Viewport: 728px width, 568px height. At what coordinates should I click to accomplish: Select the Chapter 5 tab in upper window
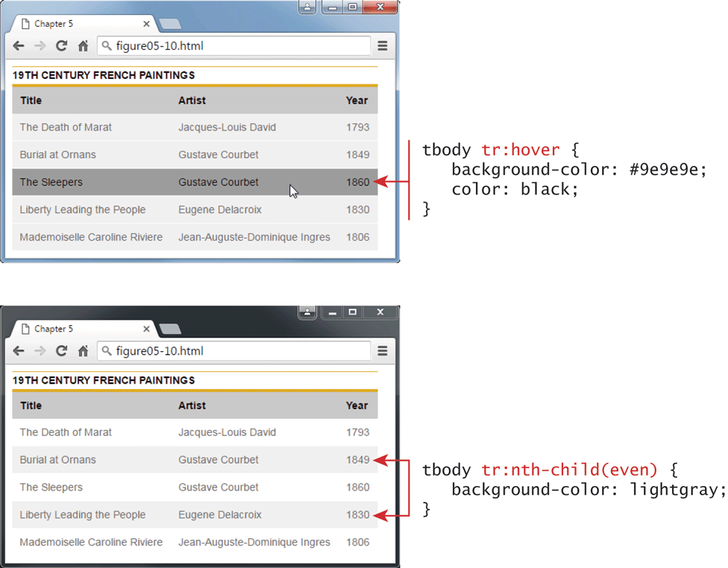coord(75,24)
